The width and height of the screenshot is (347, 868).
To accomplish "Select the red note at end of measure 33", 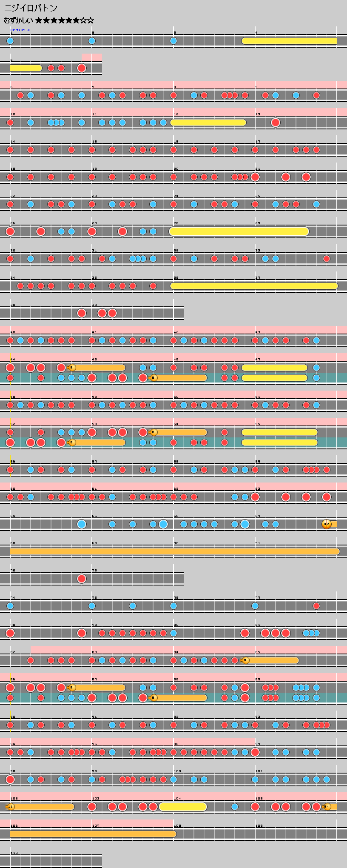I will (x=327, y=259).
